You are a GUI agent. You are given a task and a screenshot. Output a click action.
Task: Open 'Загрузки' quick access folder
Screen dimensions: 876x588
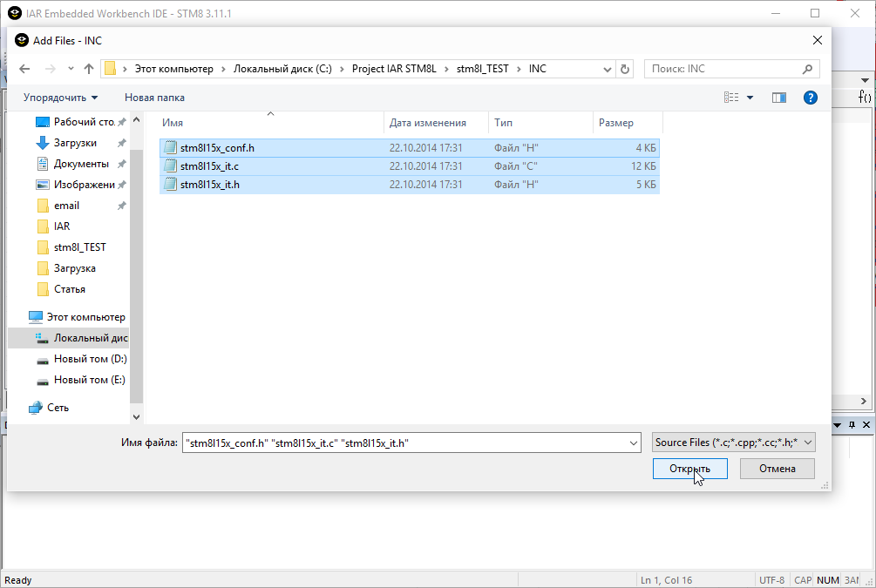pos(75,143)
